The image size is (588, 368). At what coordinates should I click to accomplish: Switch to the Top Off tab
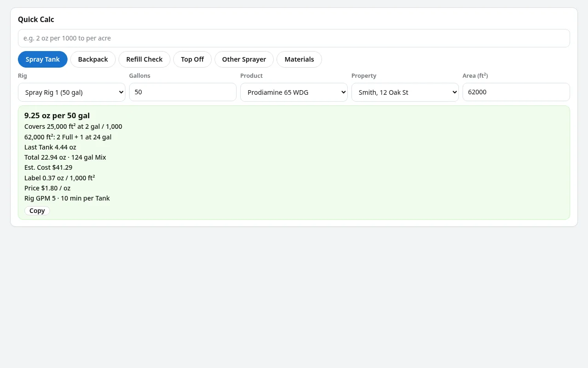point(192,59)
